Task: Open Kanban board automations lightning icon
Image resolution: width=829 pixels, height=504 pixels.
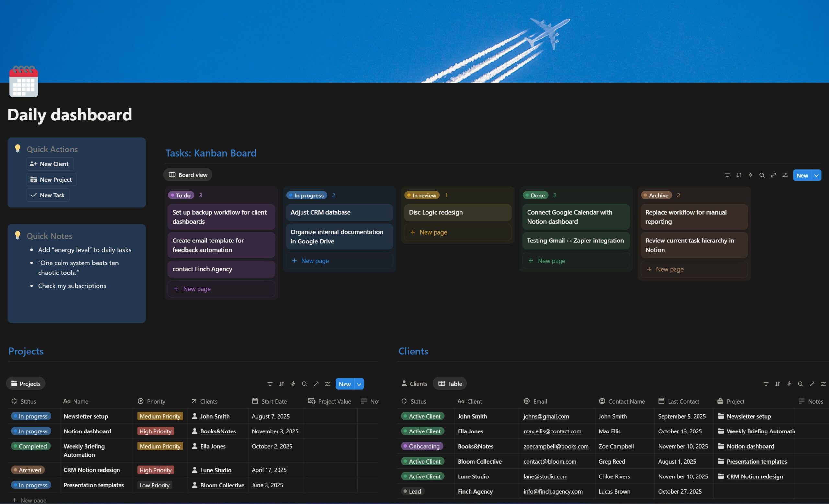Action: 750,175
